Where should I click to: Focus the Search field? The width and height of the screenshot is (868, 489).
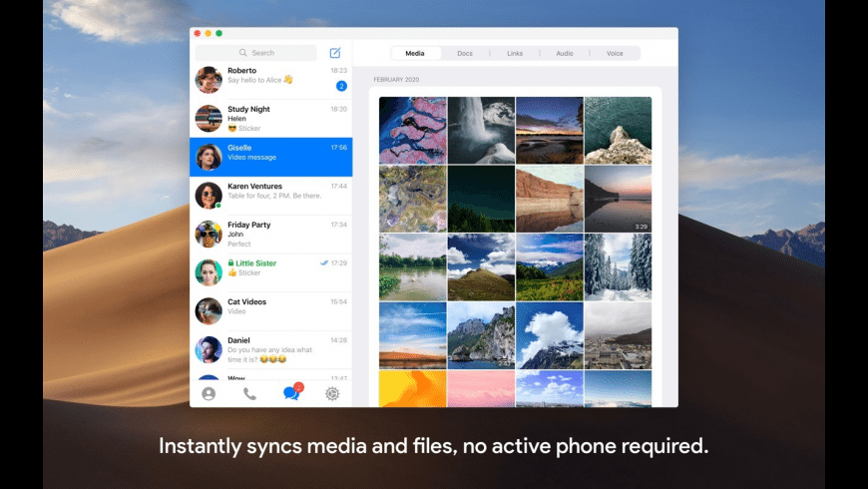pyautogui.click(x=256, y=53)
